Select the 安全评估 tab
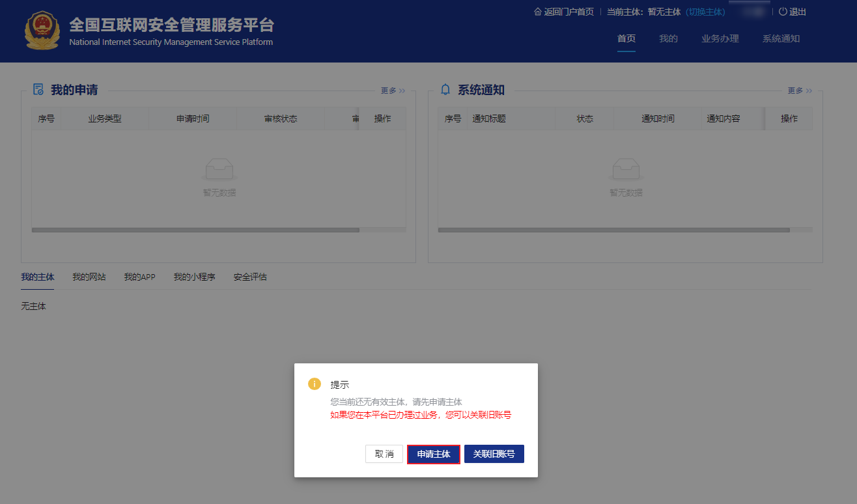Image resolution: width=857 pixels, height=504 pixels. click(x=249, y=277)
